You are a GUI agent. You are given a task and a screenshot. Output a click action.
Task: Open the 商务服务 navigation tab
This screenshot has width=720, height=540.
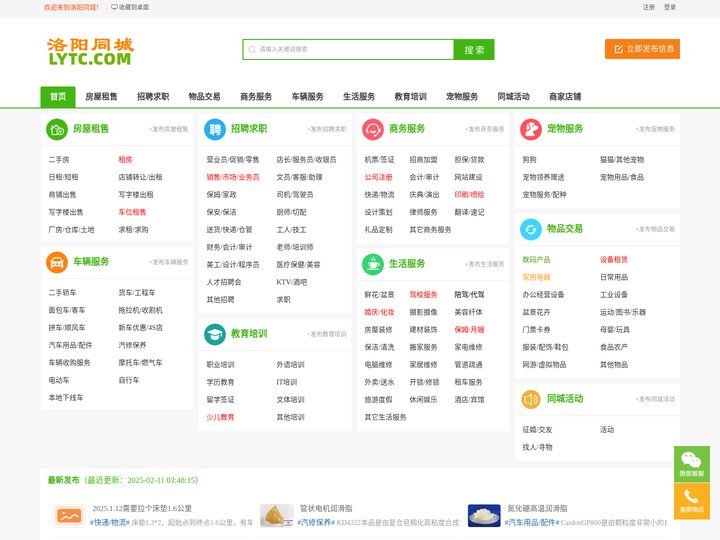256,96
